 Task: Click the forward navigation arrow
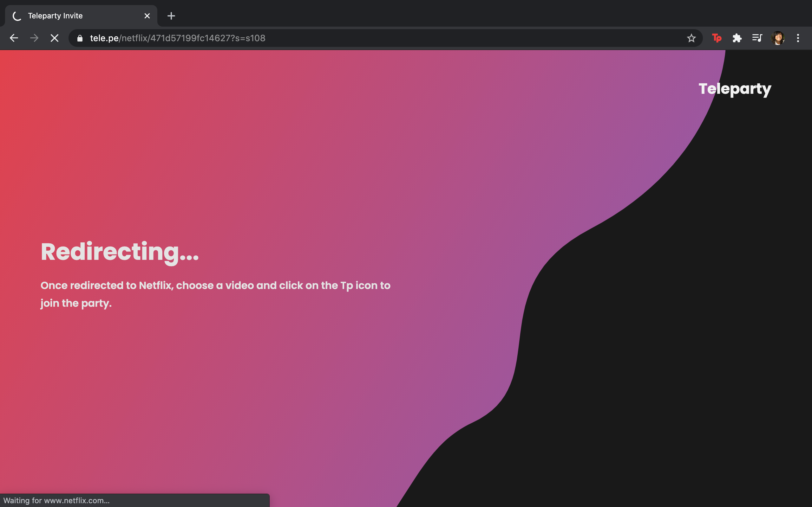[x=34, y=38]
